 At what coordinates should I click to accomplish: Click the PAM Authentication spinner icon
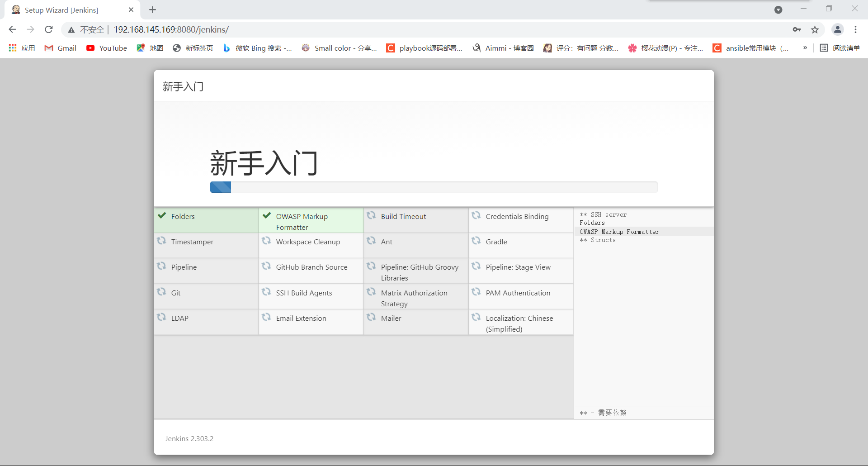pos(476,292)
